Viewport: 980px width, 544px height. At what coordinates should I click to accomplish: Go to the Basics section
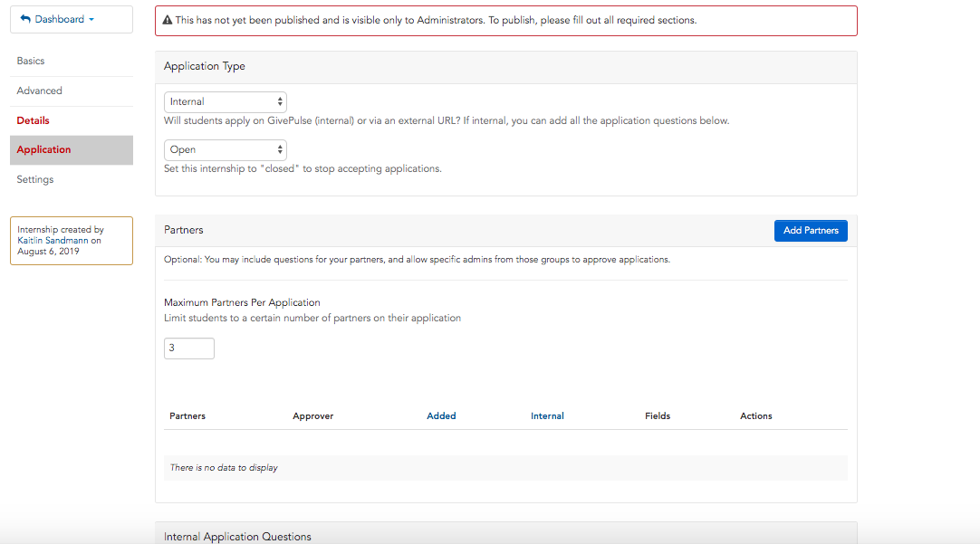pyautogui.click(x=31, y=61)
